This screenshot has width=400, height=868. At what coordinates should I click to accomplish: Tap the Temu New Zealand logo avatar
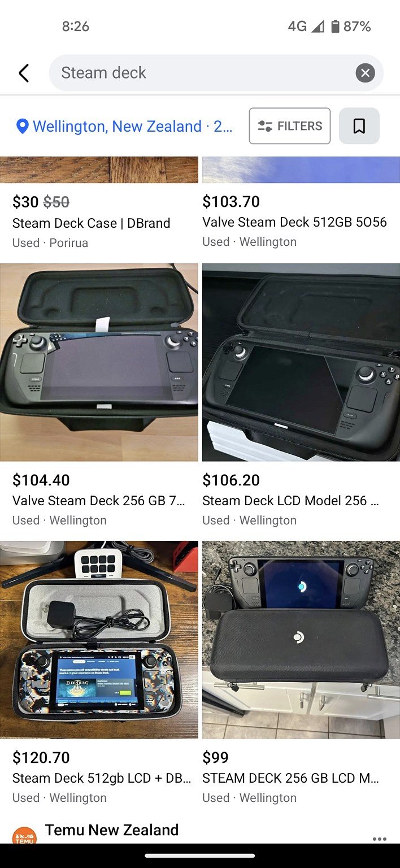(x=24, y=836)
